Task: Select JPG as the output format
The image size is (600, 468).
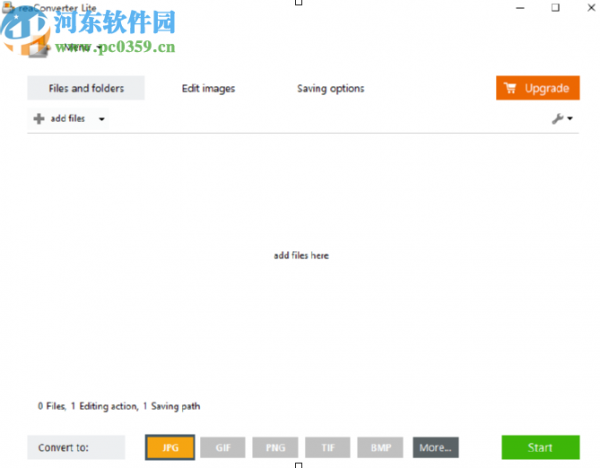Action: [x=170, y=447]
